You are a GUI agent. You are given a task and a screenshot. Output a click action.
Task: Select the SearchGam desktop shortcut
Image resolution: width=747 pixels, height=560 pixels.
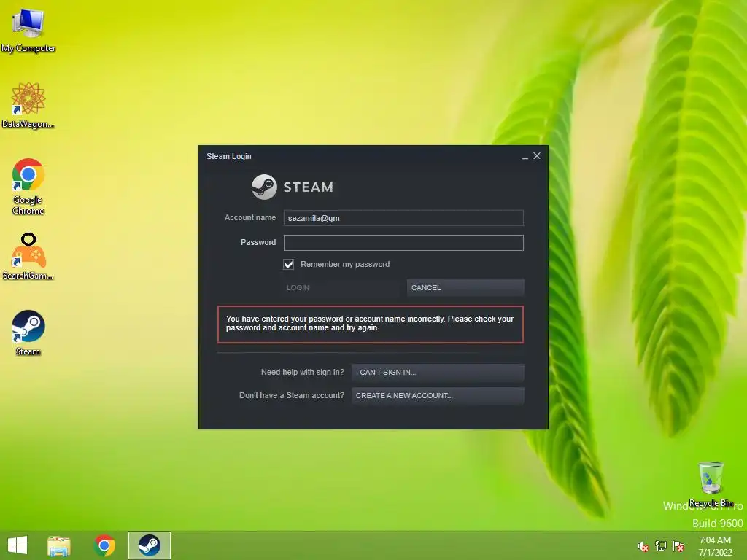coord(28,256)
